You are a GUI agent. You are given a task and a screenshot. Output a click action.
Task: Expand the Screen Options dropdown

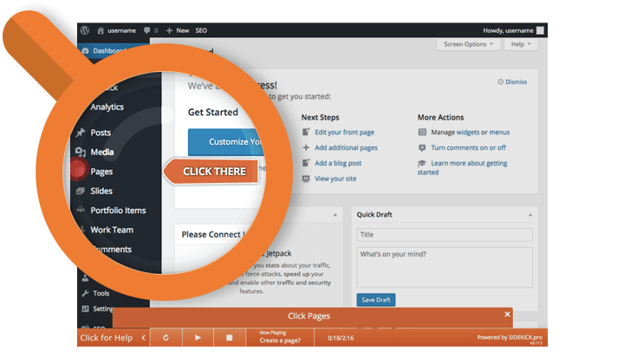click(x=468, y=44)
